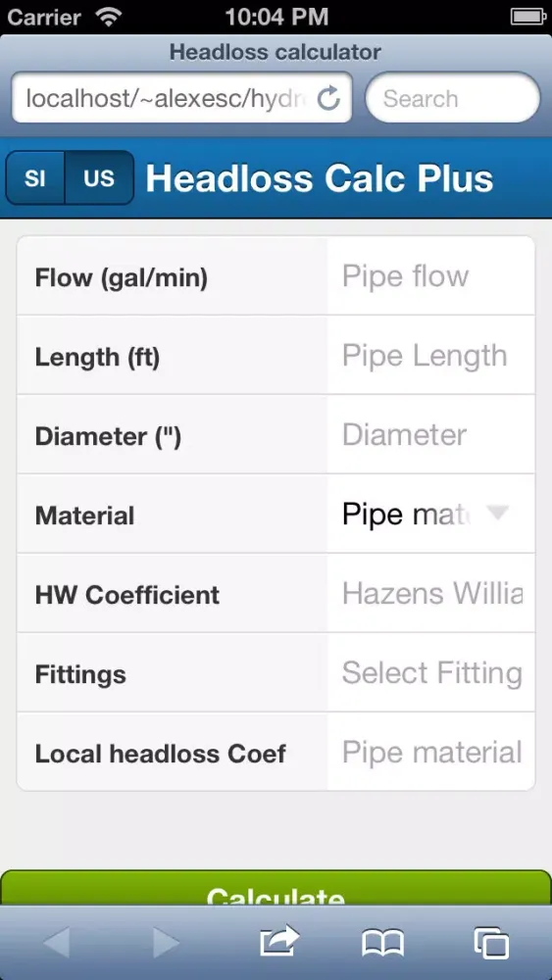
Task: Click the Material dropdown arrow
Action: point(498,514)
